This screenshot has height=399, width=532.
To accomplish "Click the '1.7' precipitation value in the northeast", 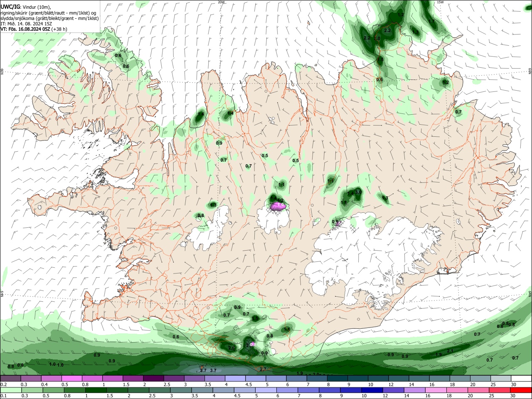I will pos(431,21).
